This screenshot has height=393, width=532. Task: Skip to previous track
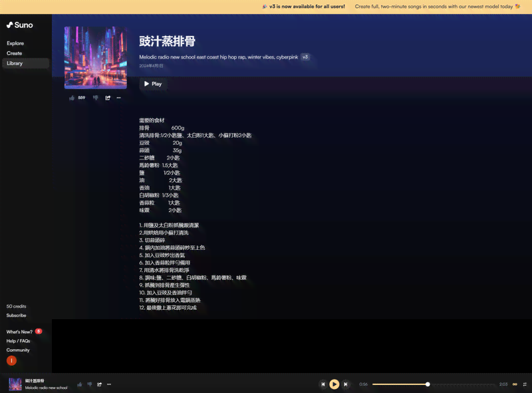(323, 384)
